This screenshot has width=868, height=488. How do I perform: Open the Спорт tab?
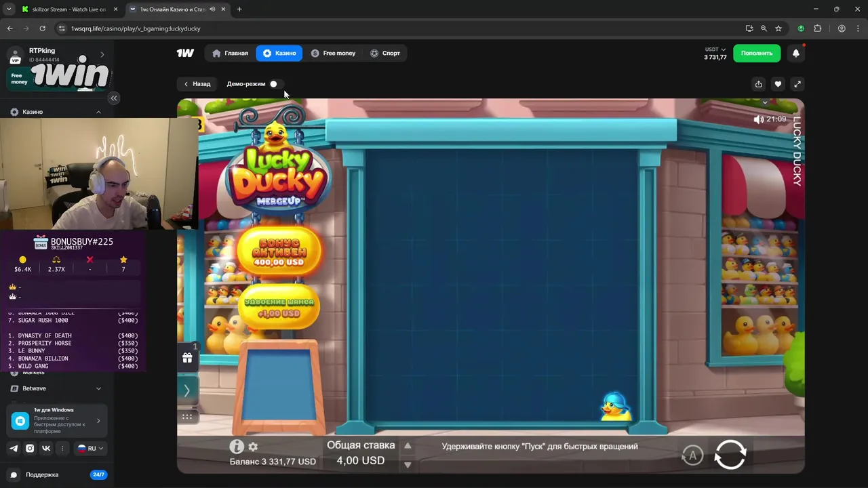tap(384, 53)
